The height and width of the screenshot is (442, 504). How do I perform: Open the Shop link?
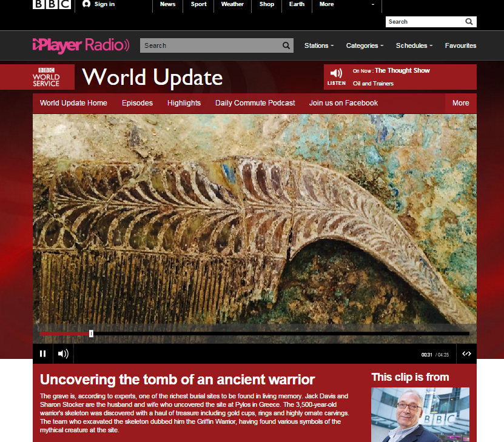[266, 4]
